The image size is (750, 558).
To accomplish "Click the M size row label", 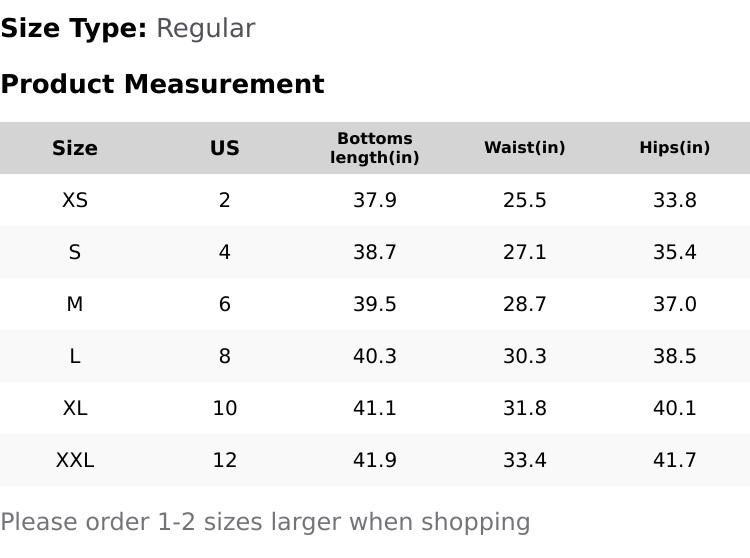I will [x=75, y=304].
